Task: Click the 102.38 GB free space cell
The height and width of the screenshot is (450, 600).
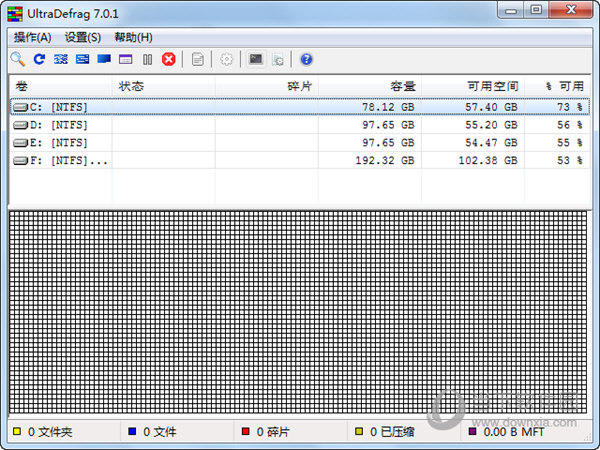Action: (488, 161)
